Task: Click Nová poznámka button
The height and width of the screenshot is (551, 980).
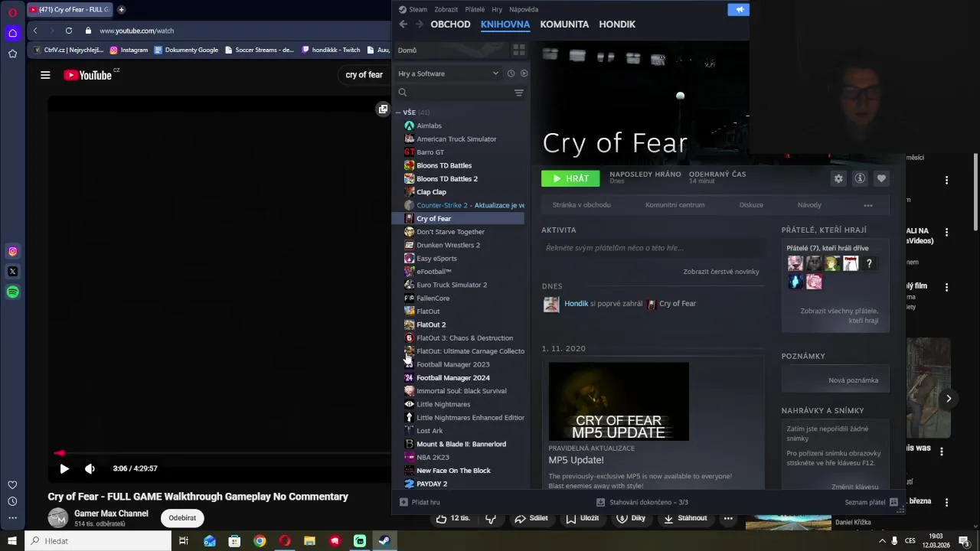Action: (x=853, y=380)
